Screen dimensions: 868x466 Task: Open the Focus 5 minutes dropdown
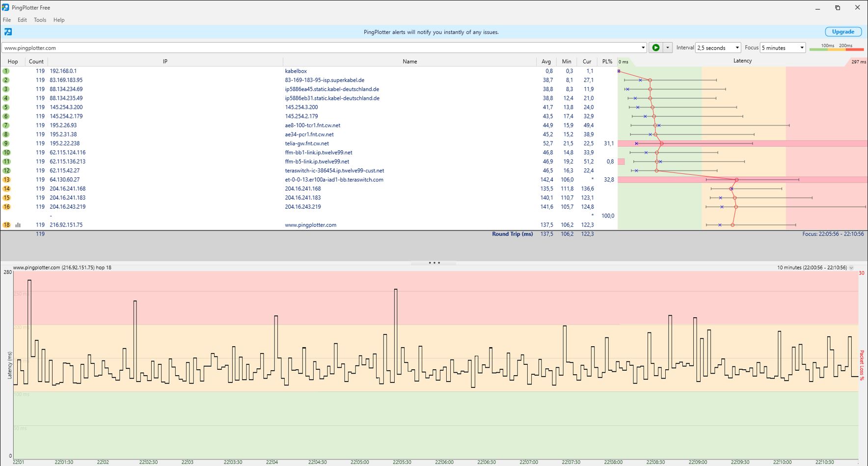click(x=783, y=48)
